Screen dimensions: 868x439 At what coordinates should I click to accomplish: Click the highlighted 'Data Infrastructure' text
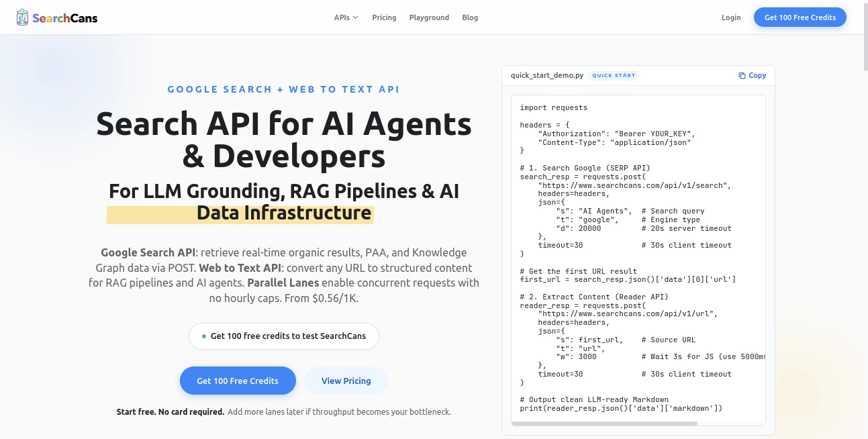pyautogui.click(x=284, y=213)
